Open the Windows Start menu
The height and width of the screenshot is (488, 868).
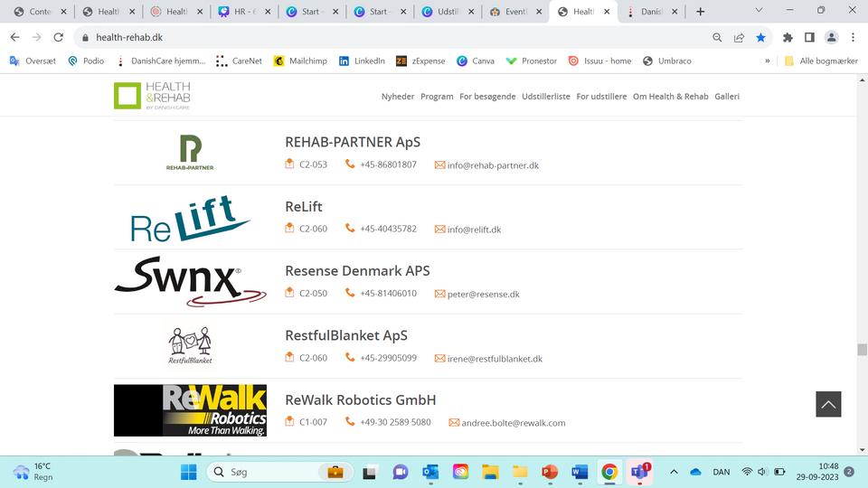coord(189,472)
